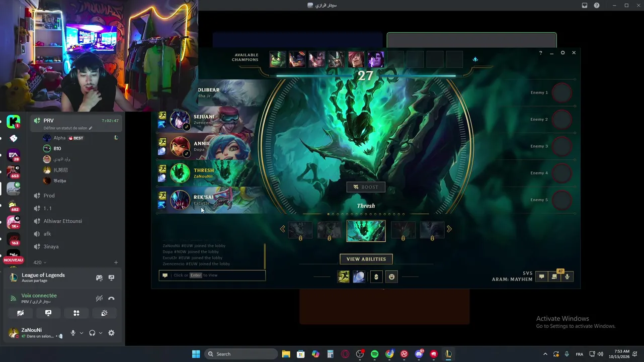Expand the 420 category in Discord
Screen dimensions: 644x362
point(40,262)
